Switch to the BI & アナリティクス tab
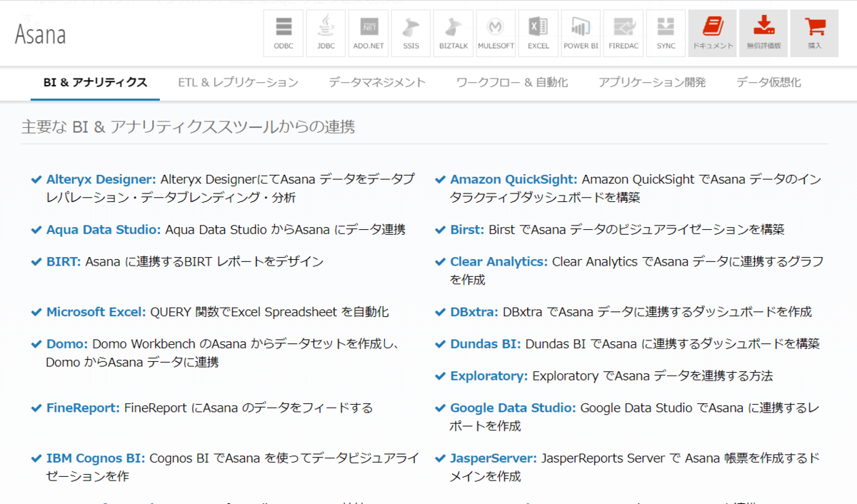 pyautogui.click(x=96, y=83)
